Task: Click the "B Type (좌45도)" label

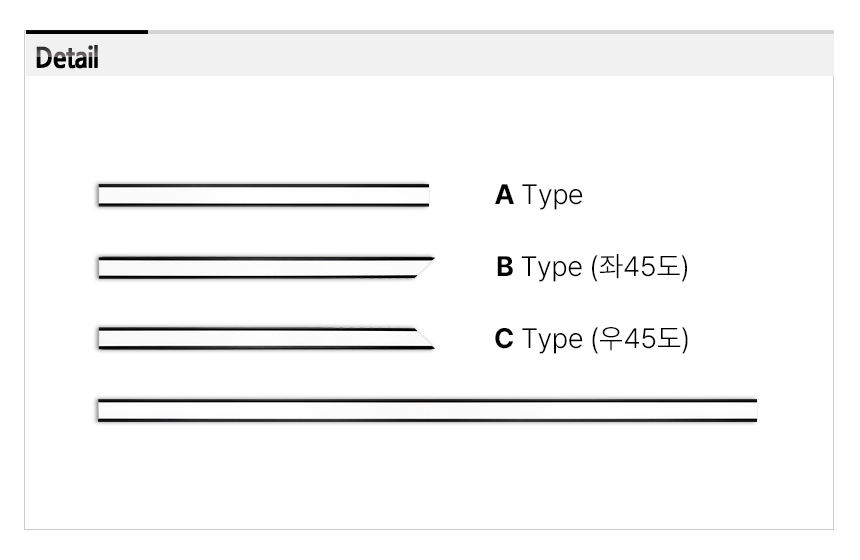Action: point(592,268)
